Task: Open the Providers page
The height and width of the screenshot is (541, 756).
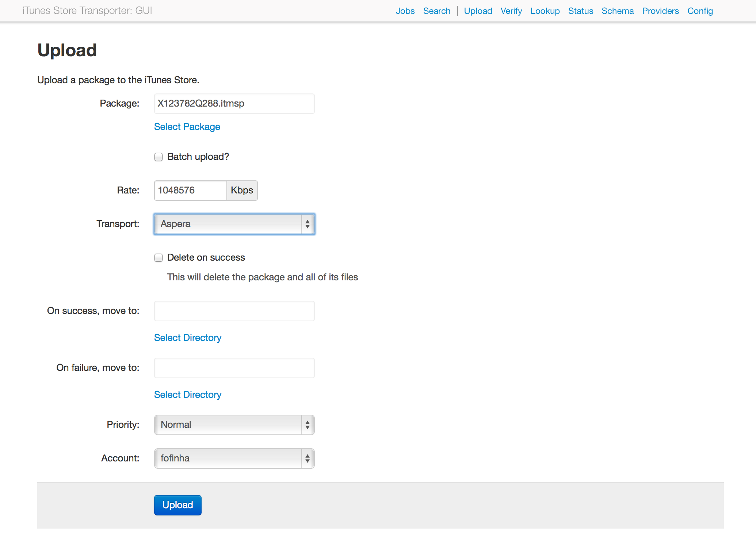Action: point(660,11)
